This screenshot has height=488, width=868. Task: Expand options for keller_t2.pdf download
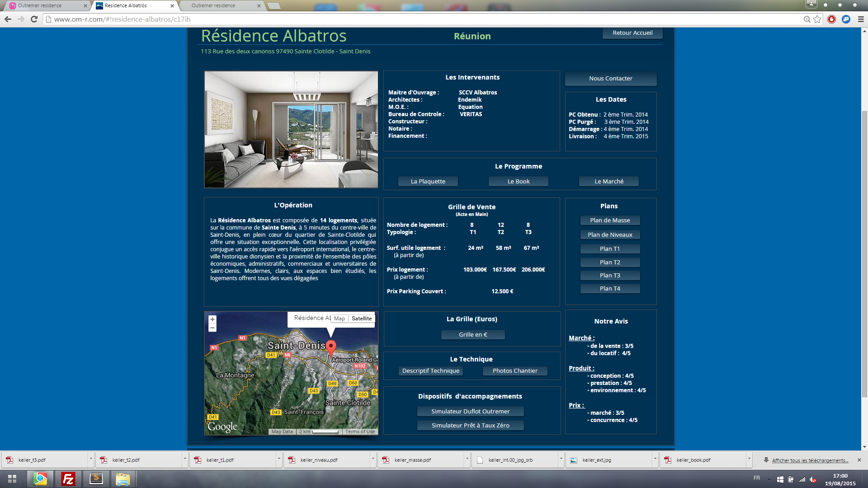click(184, 459)
